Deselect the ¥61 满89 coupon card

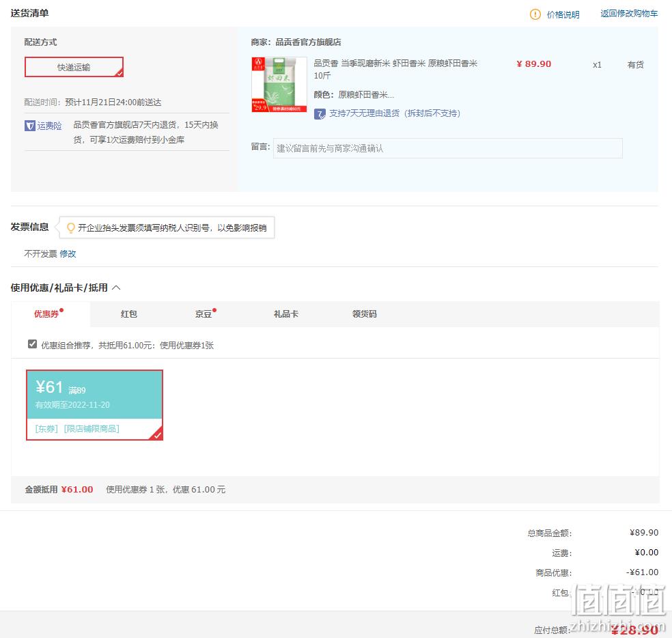[94, 405]
